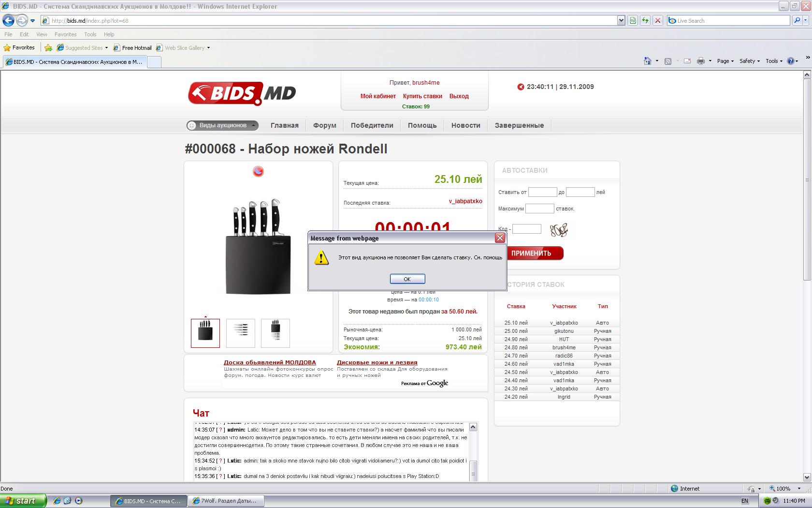Open the Помощь section

422,125
